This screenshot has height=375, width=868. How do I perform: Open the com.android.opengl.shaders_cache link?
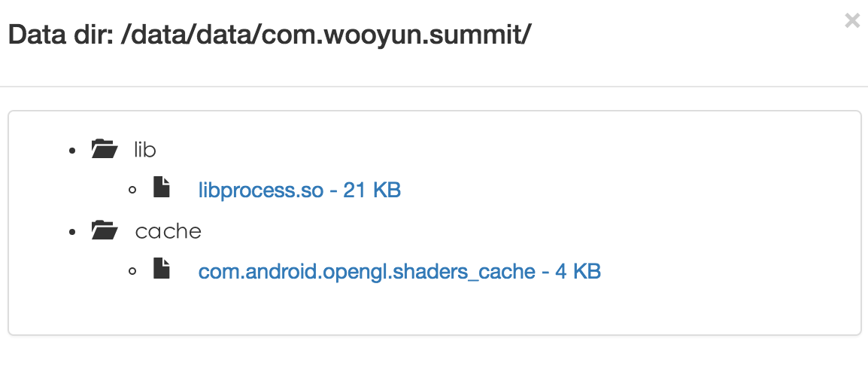pyautogui.click(x=366, y=271)
